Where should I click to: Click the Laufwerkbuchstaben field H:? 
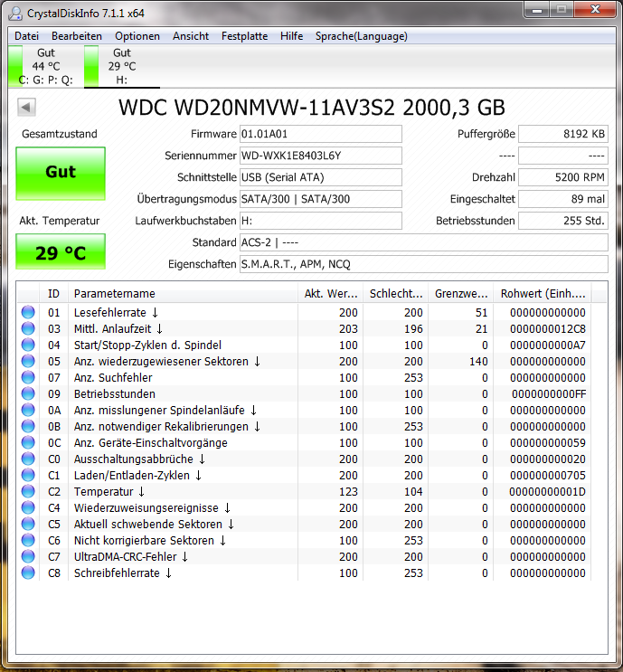pos(320,221)
